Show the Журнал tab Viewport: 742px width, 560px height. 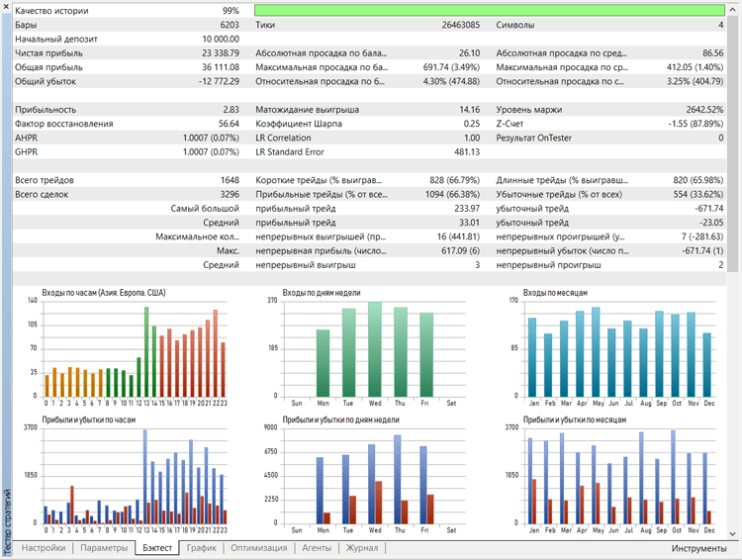click(362, 548)
